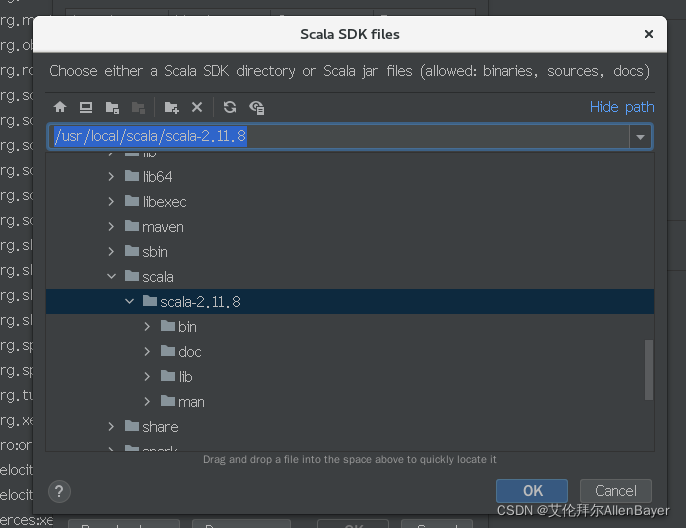Viewport: 686px width, 528px height.
Task: Expand the maven folder
Action: 111,227
